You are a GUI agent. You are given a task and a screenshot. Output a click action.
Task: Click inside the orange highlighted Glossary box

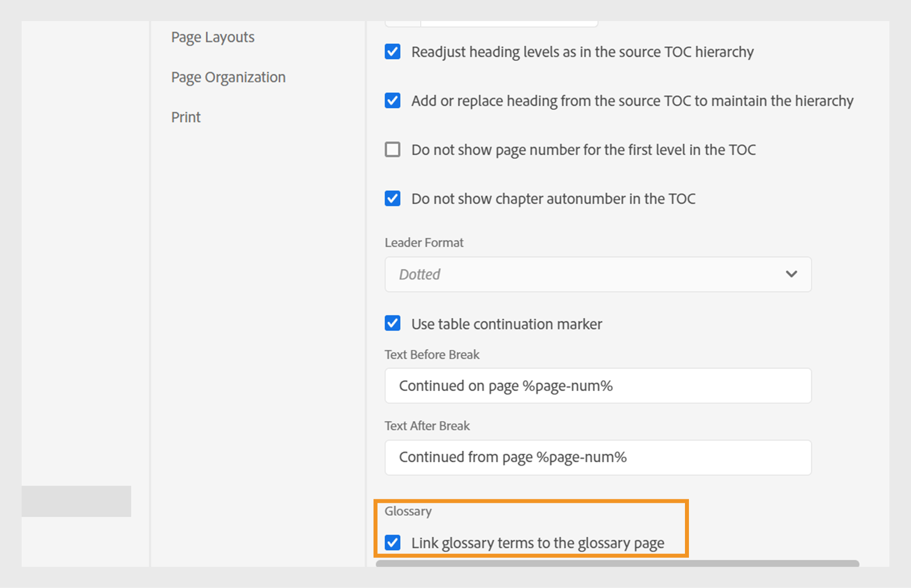(x=531, y=528)
